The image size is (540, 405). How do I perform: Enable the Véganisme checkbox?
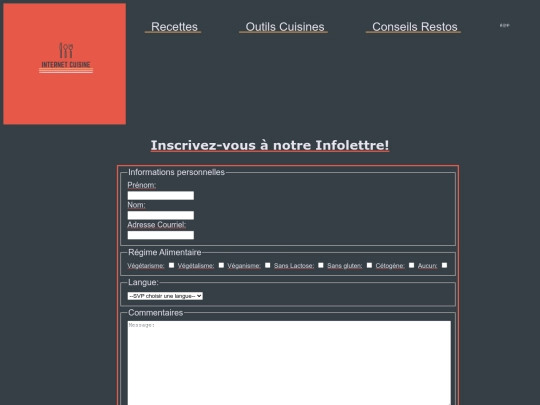[x=268, y=265]
